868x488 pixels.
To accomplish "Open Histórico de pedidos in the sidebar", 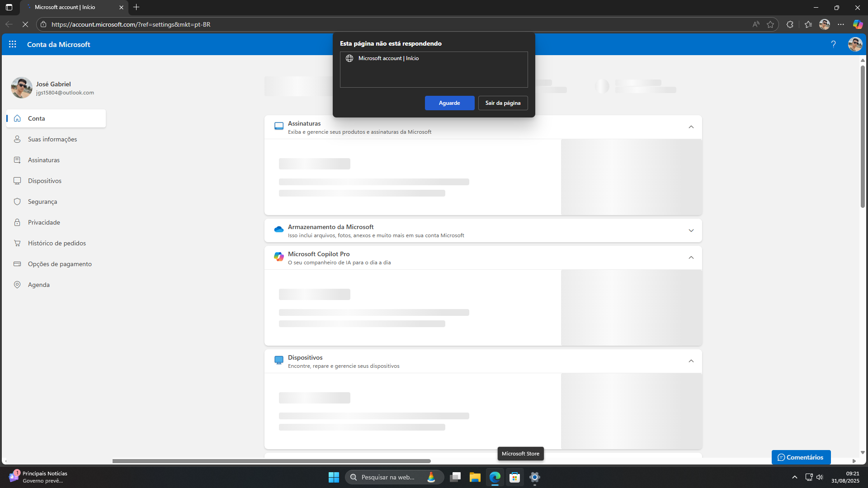I will click(x=56, y=243).
